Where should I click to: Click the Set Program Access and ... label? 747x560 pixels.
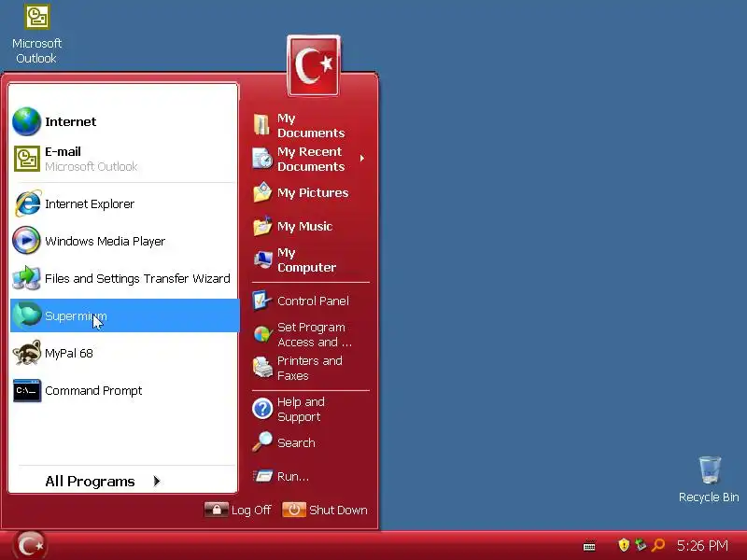315,335
